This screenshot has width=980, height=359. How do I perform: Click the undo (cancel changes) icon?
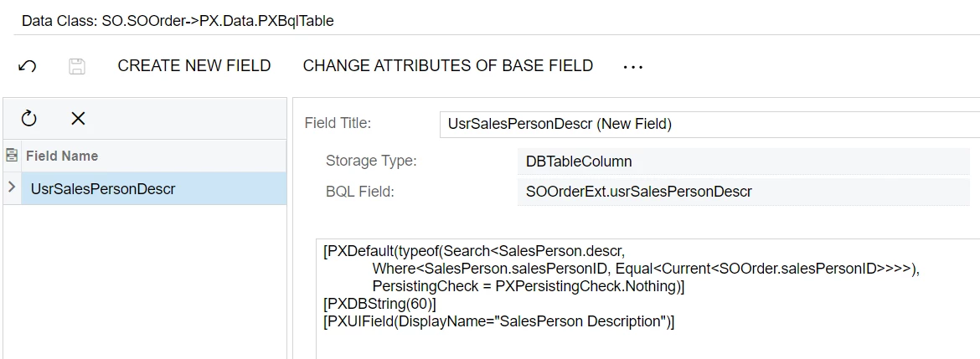pos(27,66)
